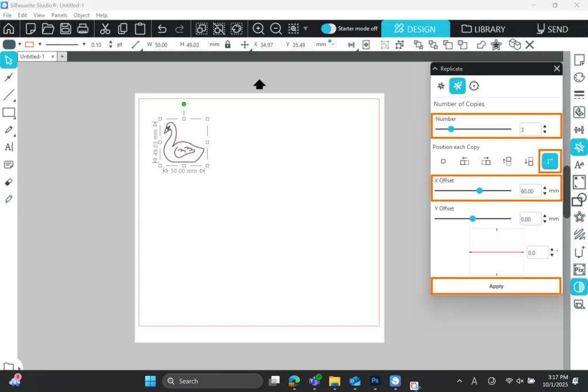
Task: Switch to the LIBRARY tab
Action: 483,29
